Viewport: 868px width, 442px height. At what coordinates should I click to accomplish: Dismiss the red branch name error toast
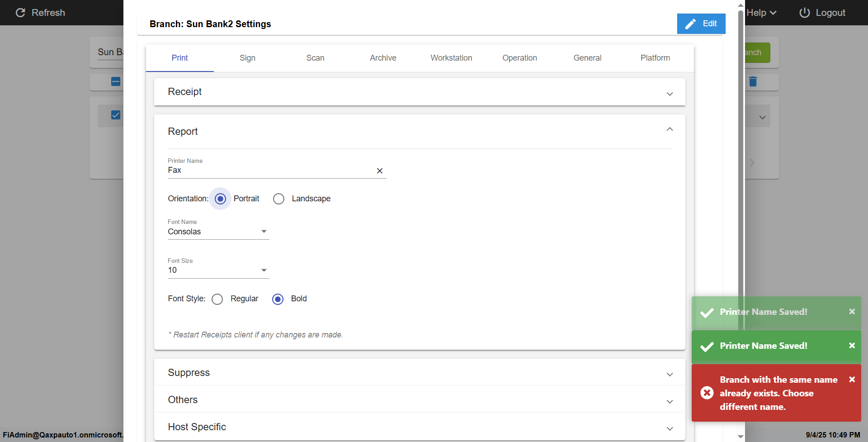click(852, 380)
